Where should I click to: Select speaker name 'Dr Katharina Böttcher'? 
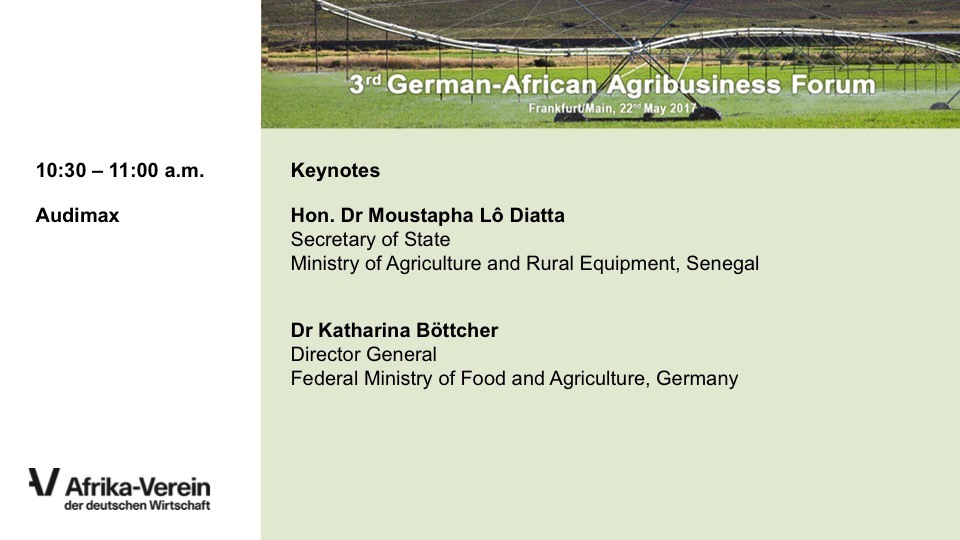392,329
